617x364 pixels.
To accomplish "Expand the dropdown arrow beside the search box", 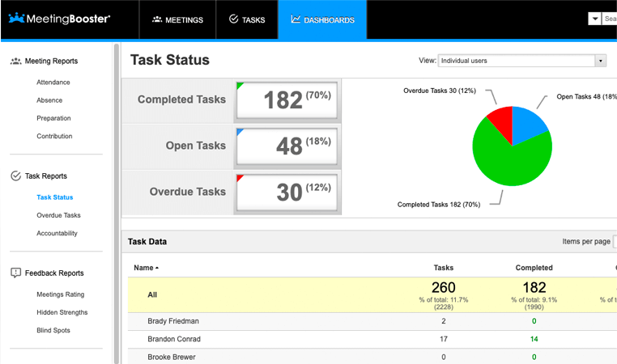I will tap(594, 19).
